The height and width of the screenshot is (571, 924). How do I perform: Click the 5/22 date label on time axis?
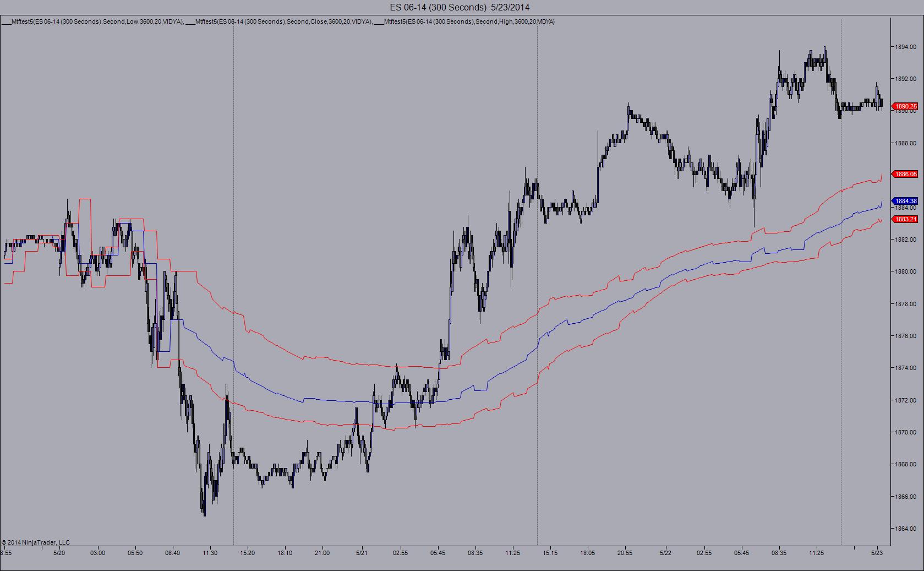click(665, 553)
